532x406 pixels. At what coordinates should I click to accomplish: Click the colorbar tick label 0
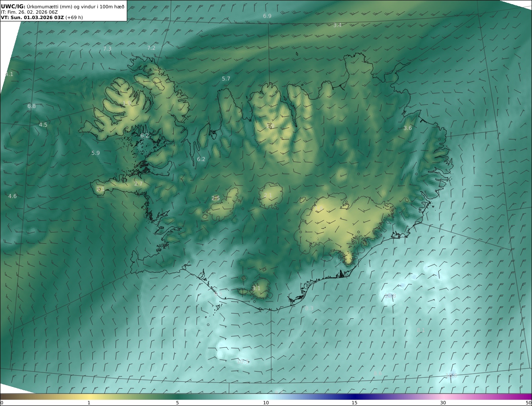click(x=2, y=403)
